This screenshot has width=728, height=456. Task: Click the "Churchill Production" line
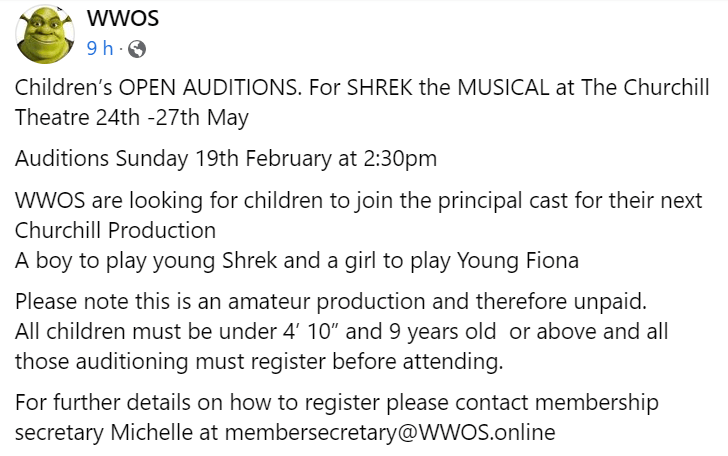(115, 228)
